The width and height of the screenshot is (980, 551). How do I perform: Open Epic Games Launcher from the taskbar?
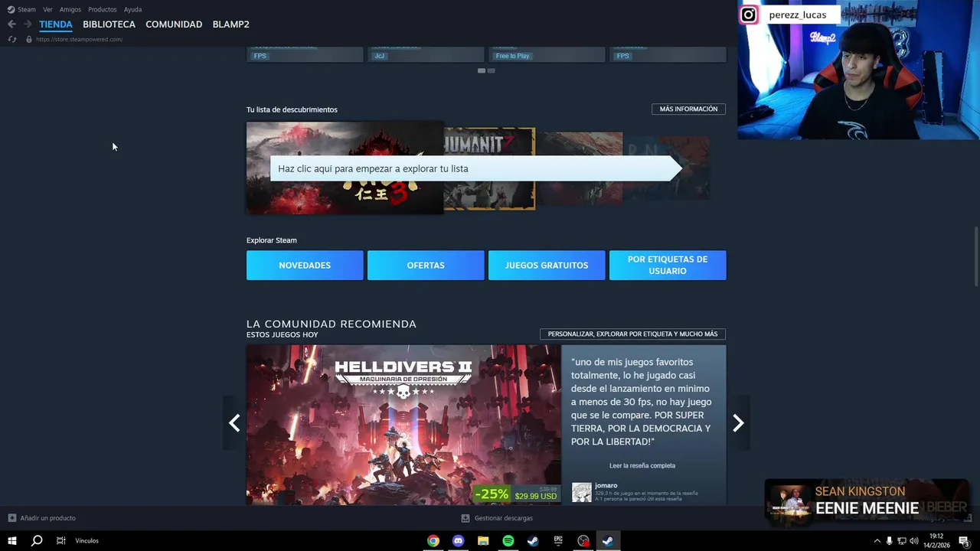pos(558,541)
